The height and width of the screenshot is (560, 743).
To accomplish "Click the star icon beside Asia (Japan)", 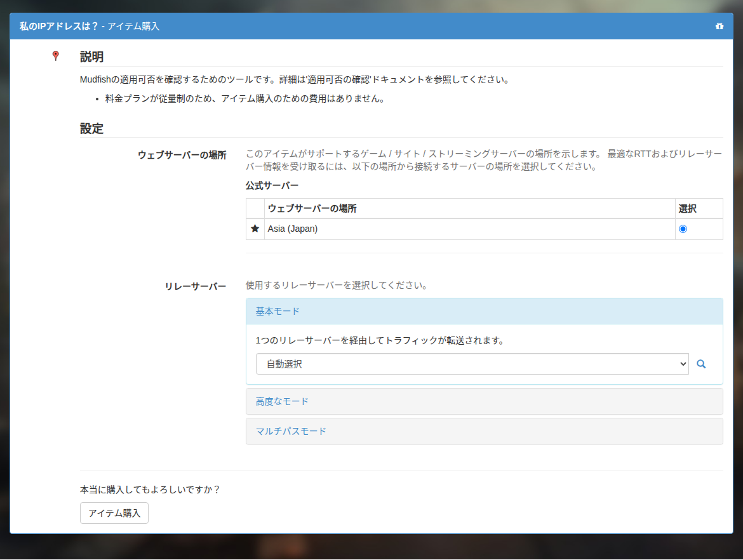I will 255,229.
